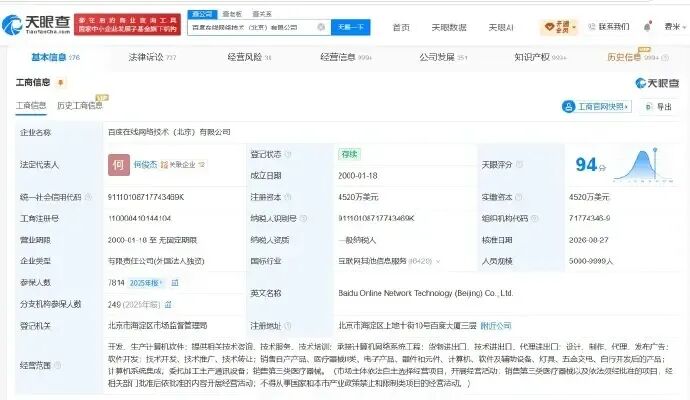Select the 查老板 search type tab

click(x=232, y=14)
